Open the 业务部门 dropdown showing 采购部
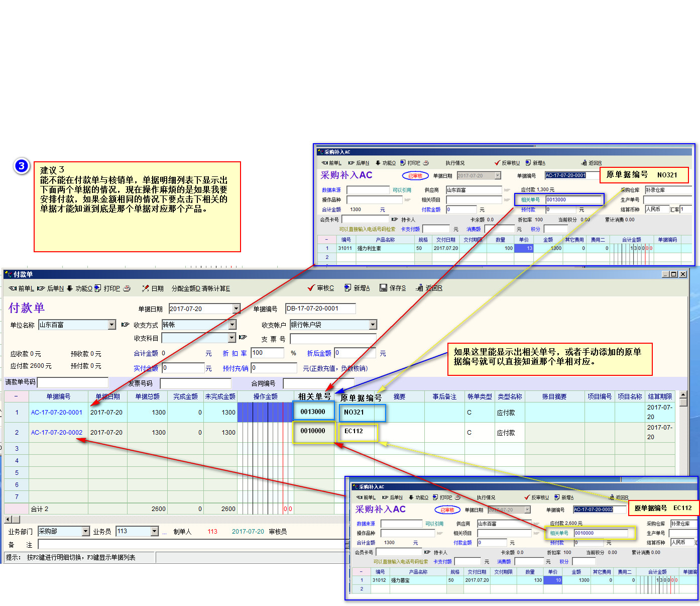This screenshot has width=700, height=606. [85, 532]
